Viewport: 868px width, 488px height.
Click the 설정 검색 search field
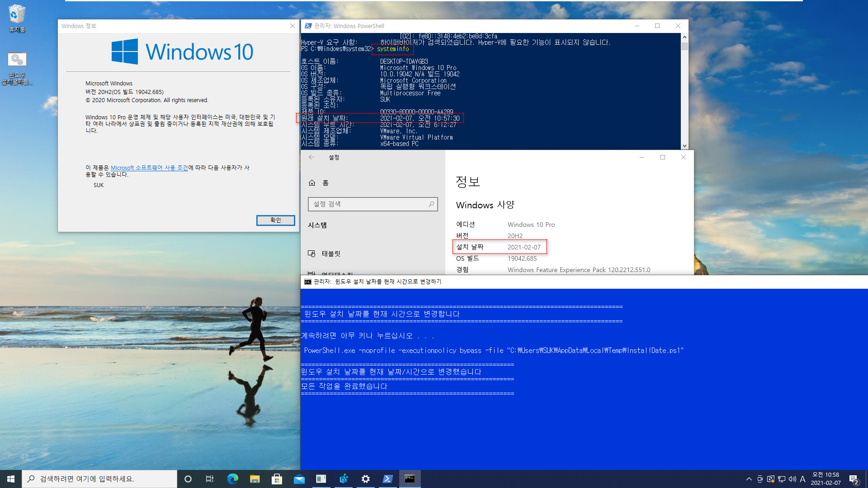(x=373, y=204)
